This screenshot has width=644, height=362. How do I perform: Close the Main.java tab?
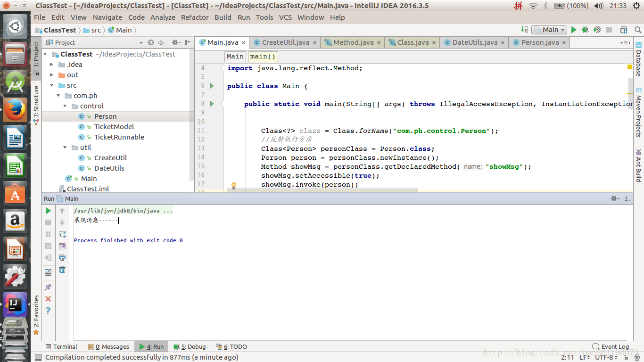[x=244, y=43]
